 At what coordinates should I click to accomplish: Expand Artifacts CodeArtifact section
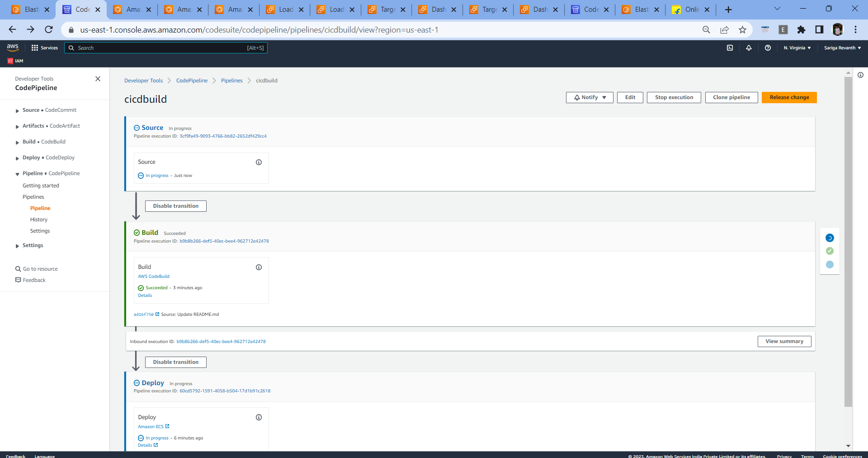17,126
